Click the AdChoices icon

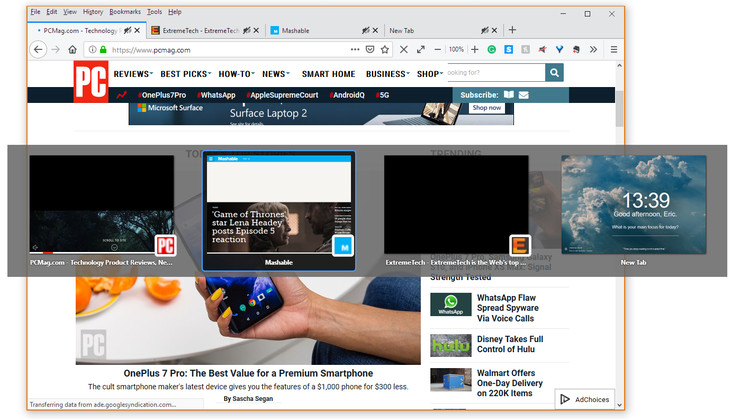point(565,400)
